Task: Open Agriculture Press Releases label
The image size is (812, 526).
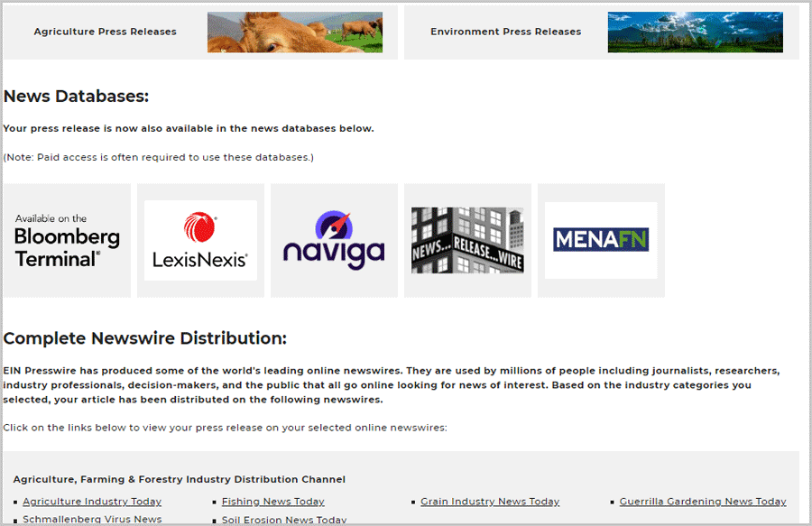Action: pos(105,32)
